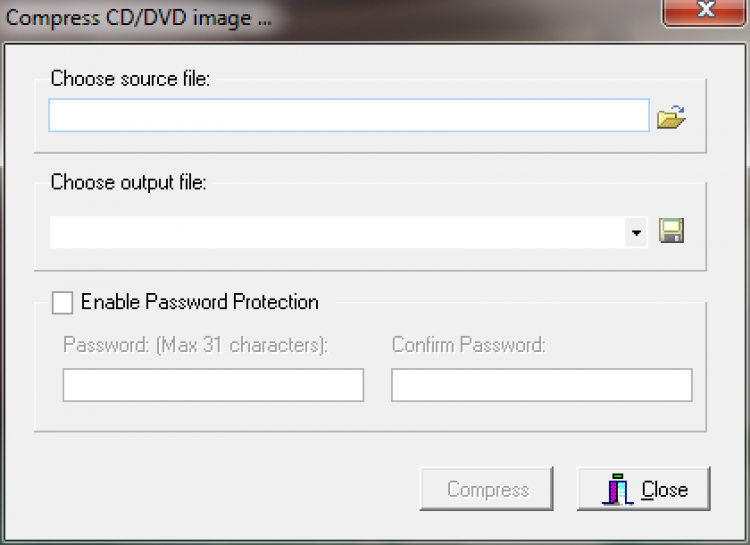Click the Enable Password Protection label text
Screen dimensions: 750x545
(199, 302)
